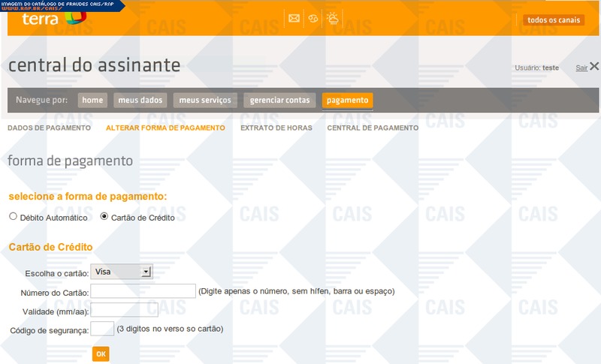Open Extrato de Horas submenu
601x364 pixels.
click(276, 128)
